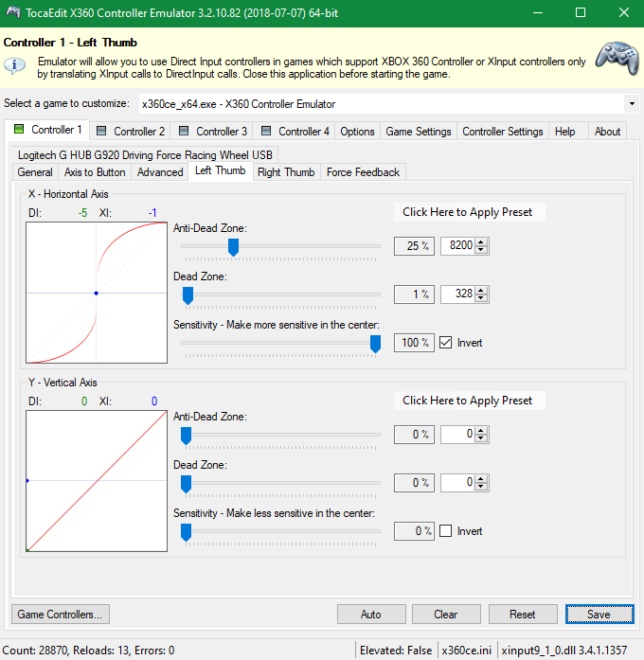644x660 pixels.
Task: Click X Dead Zone 1 % field
Action: click(414, 294)
